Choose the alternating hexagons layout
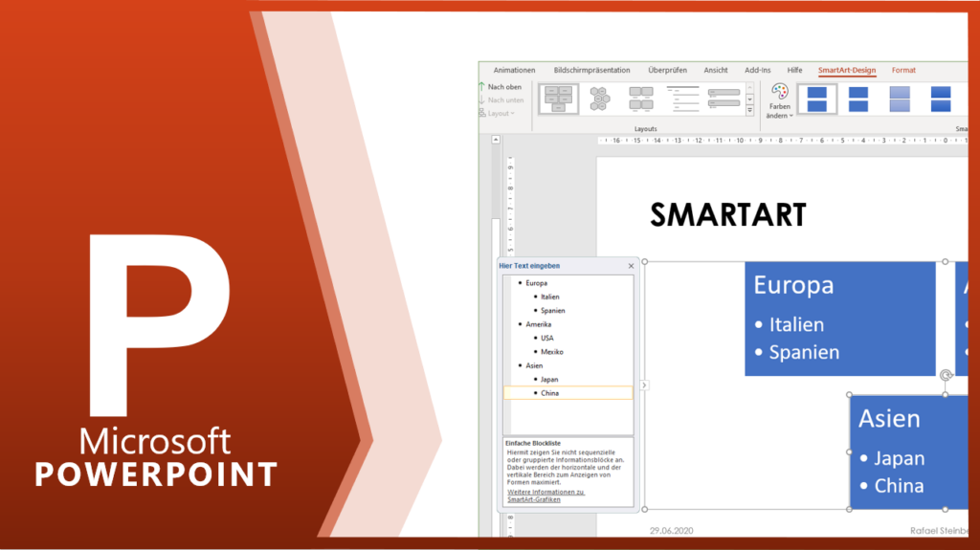 click(599, 99)
